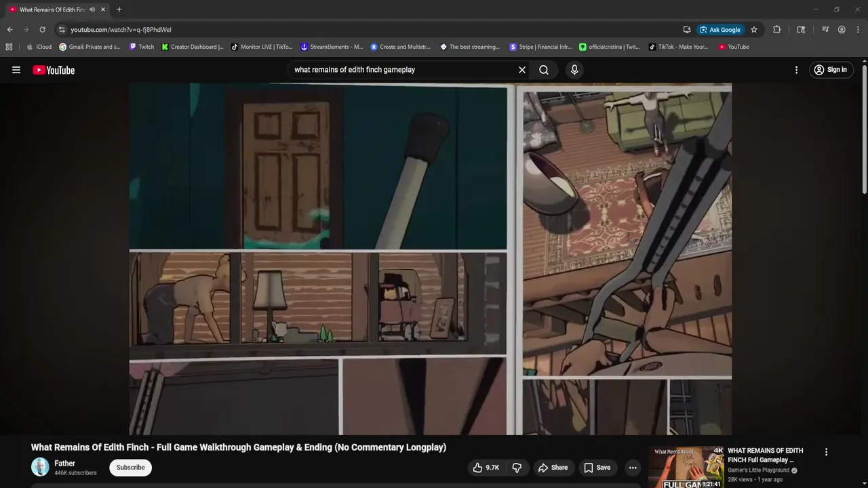Open Gmail bookmark
The height and width of the screenshot is (488, 868).
click(90, 47)
